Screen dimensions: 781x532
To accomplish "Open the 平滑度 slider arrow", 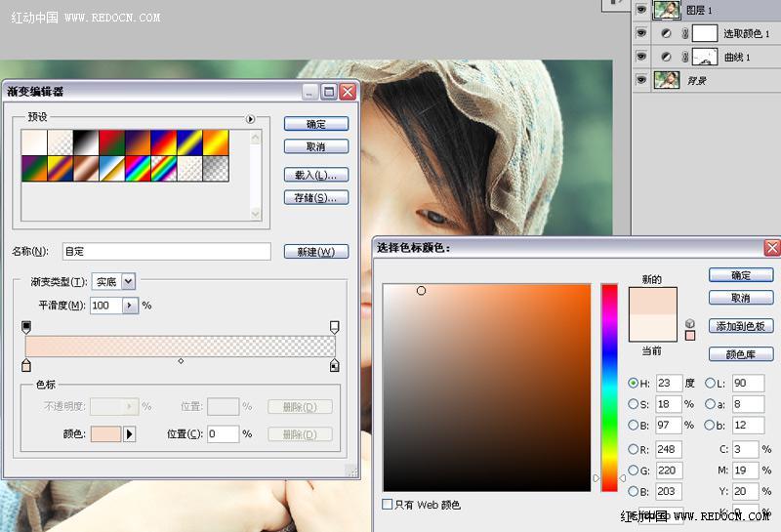I will pyautogui.click(x=130, y=306).
